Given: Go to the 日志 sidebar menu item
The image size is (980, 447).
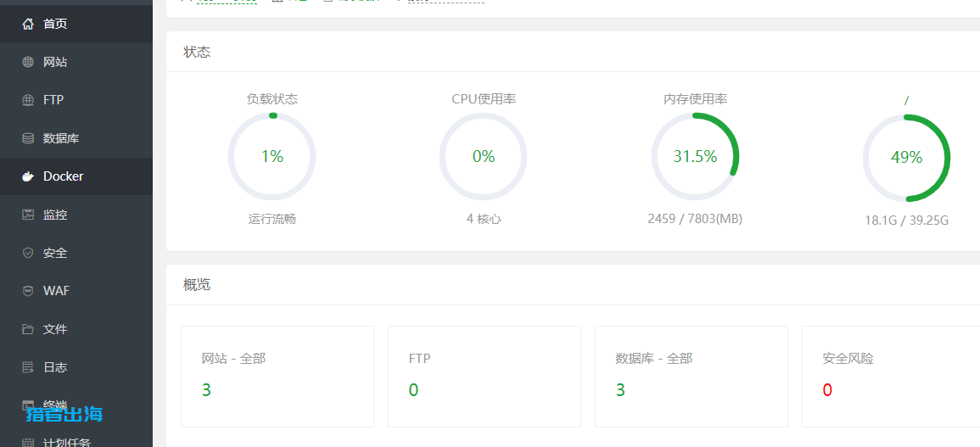Looking at the screenshot, I should pyautogui.click(x=55, y=367).
